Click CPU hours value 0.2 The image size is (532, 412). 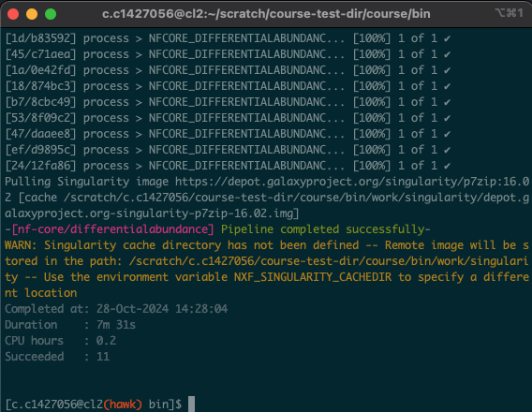pos(106,341)
